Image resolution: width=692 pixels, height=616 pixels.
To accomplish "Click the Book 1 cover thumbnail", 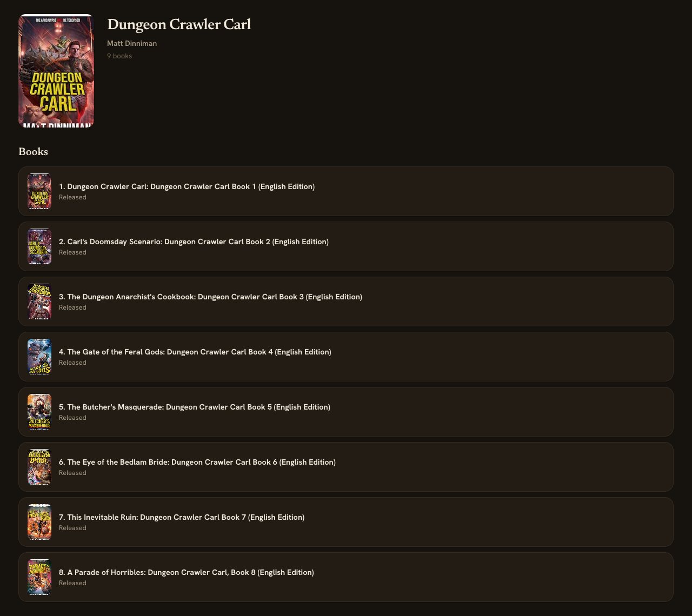I will pos(39,191).
